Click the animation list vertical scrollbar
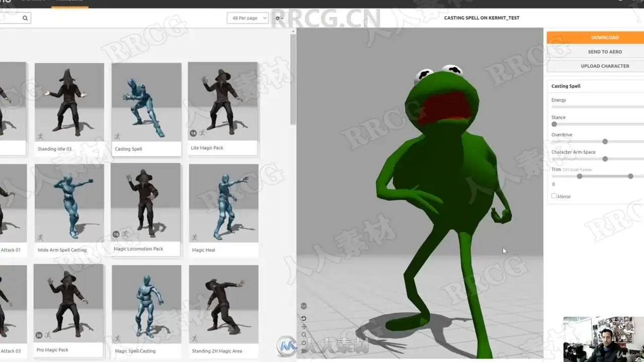 pos(293,80)
